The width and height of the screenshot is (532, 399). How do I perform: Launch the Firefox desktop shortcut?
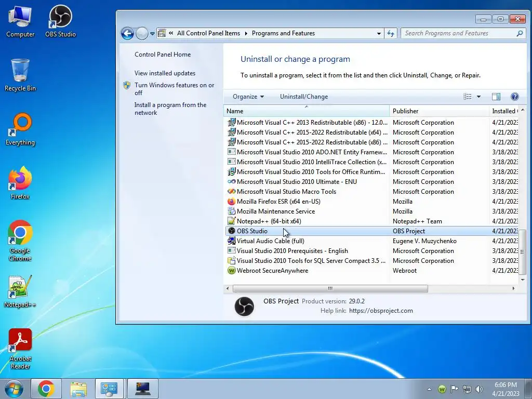[x=20, y=183]
